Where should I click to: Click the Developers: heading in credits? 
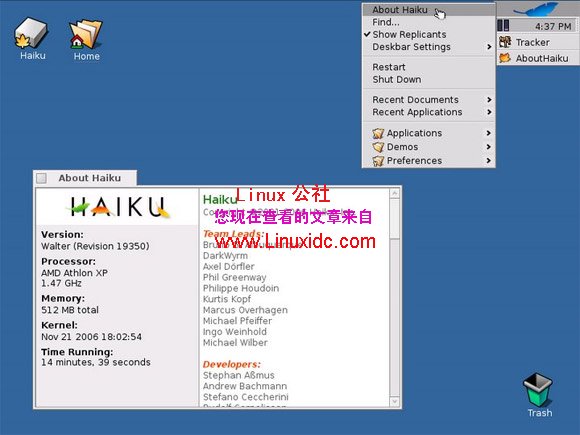tap(232, 364)
